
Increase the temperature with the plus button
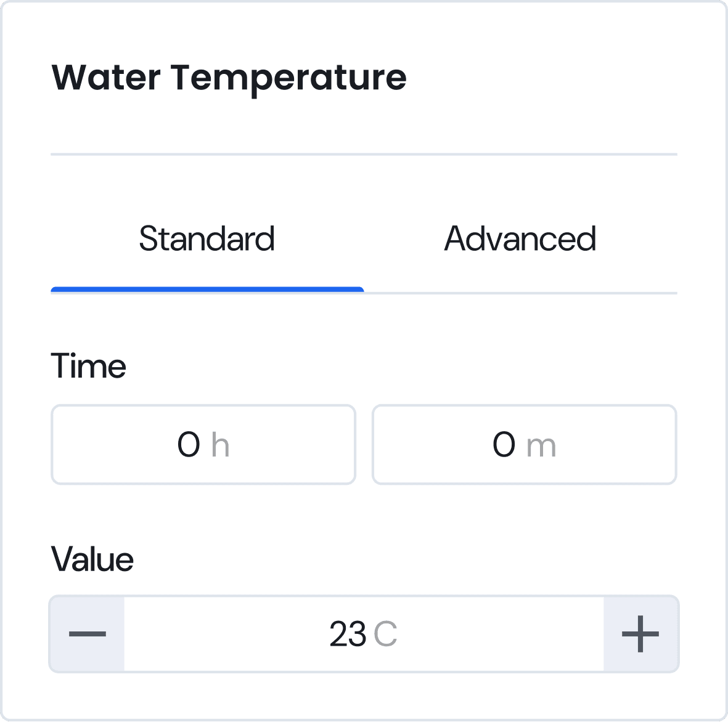[640, 634]
